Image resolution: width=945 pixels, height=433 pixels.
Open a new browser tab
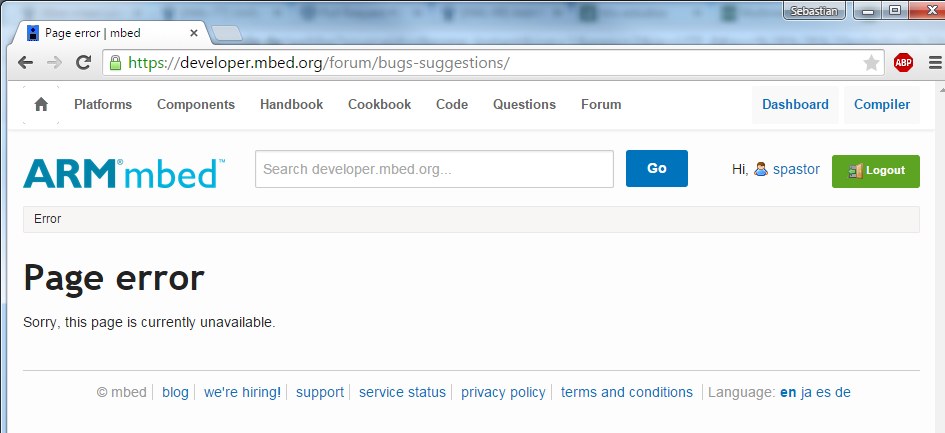tap(227, 33)
